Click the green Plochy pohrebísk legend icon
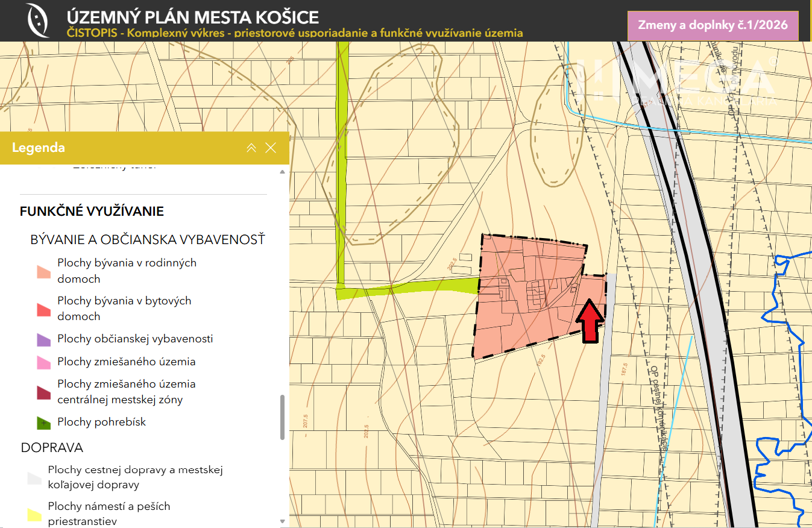The width and height of the screenshot is (812, 528). [x=43, y=423]
